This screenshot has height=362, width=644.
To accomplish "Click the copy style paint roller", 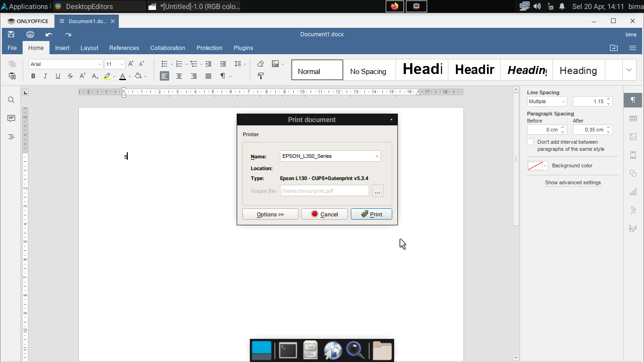I will 260,76.
